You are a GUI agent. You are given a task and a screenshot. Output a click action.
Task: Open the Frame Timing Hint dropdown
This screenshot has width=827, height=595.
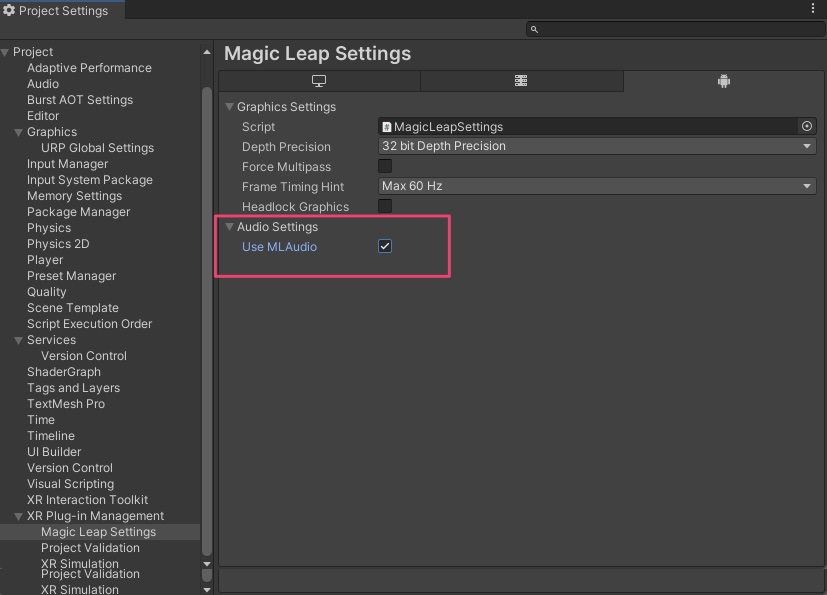597,186
